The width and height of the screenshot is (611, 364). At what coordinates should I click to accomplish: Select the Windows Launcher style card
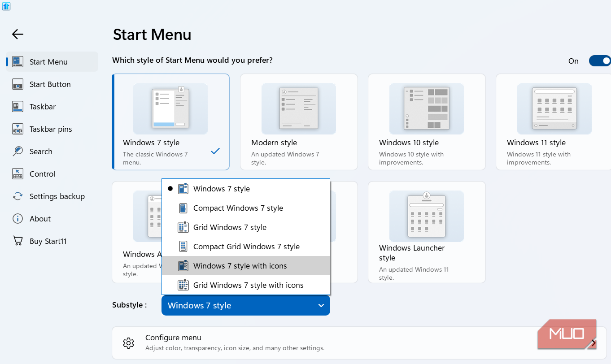tap(427, 232)
